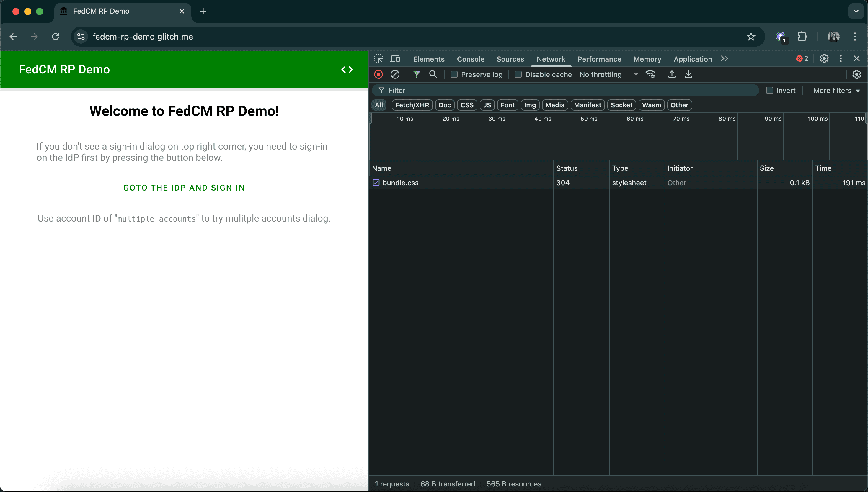Open the network request search
Viewport: 868px width, 492px height.
[x=433, y=74]
